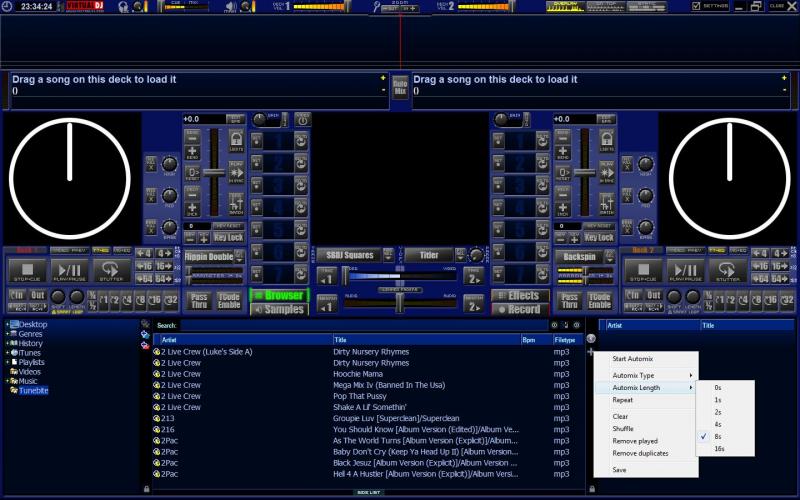This screenshot has width=800, height=500.
Task: Toggle the high EQ kill on left deck
Action: pyautogui.click(x=151, y=164)
